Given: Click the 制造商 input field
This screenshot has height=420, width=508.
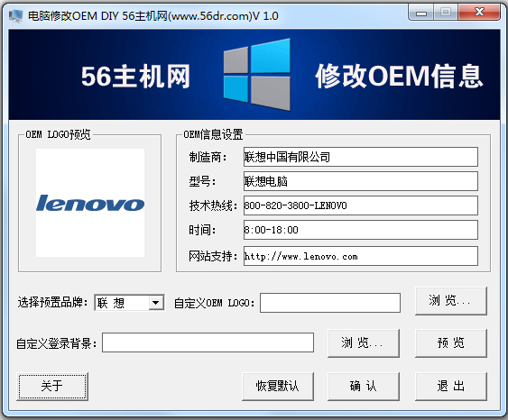Looking at the screenshot, I should pyautogui.click(x=361, y=157).
